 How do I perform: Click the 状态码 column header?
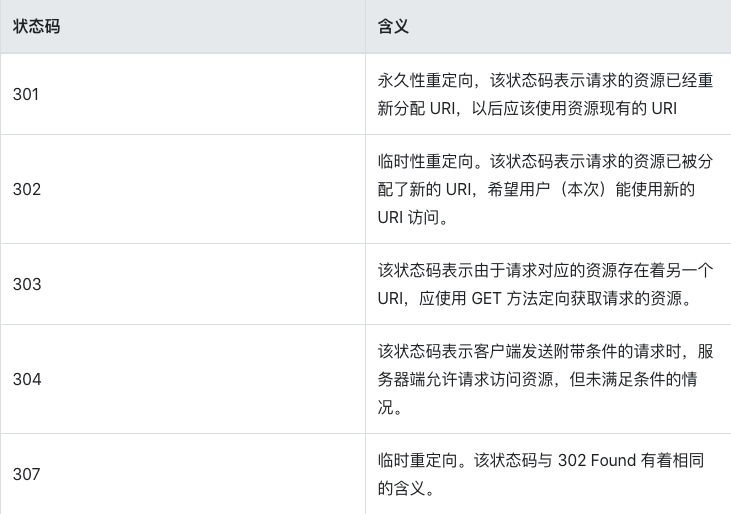(x=36, y=27)
